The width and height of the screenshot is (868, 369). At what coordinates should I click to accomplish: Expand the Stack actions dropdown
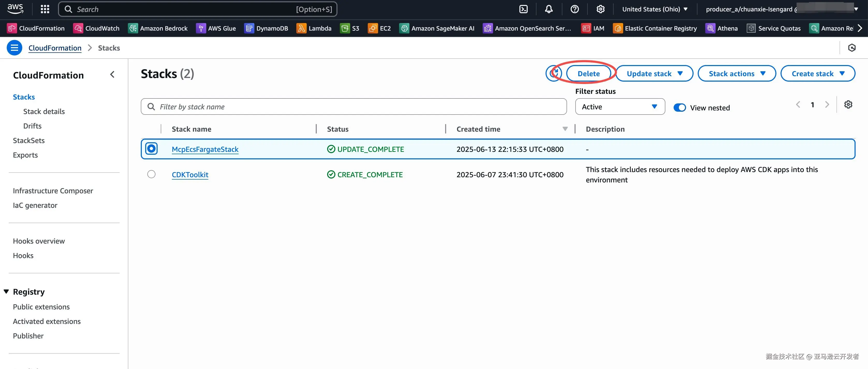click(x=737, y=74)
